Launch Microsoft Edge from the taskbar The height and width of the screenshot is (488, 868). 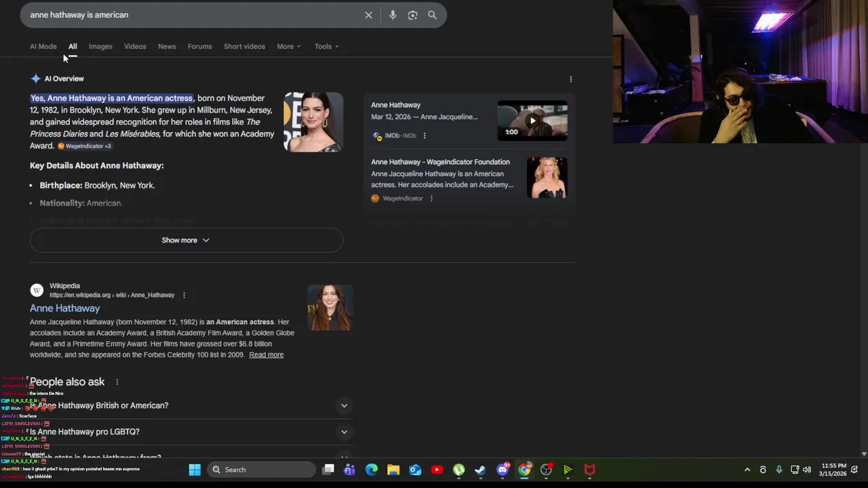click(x=372, y=470)
